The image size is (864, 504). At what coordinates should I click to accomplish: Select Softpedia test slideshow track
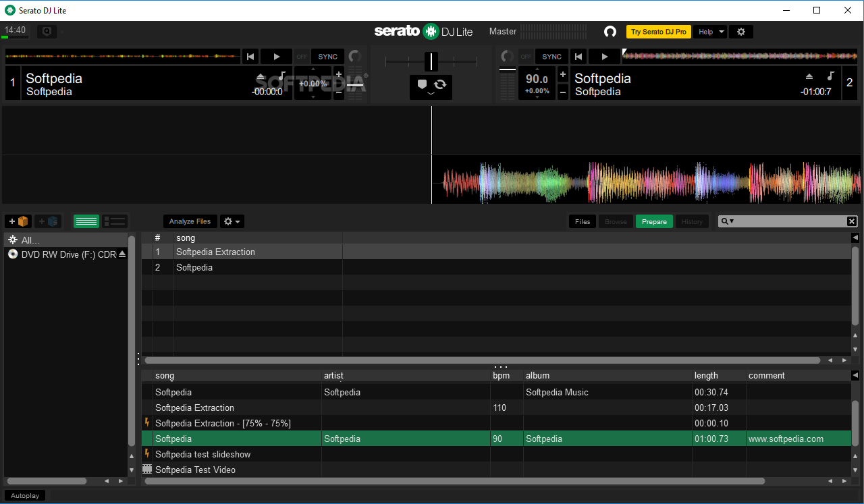[496, 454]
